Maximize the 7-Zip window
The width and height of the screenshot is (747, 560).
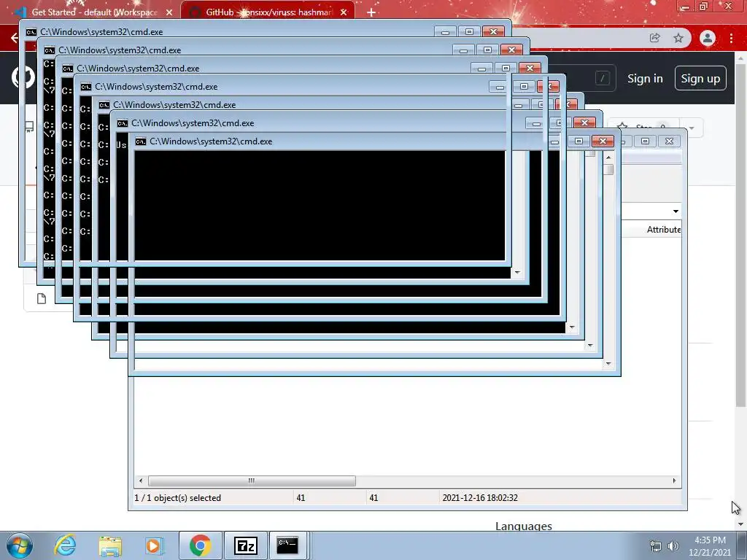(x=645, y=141)
